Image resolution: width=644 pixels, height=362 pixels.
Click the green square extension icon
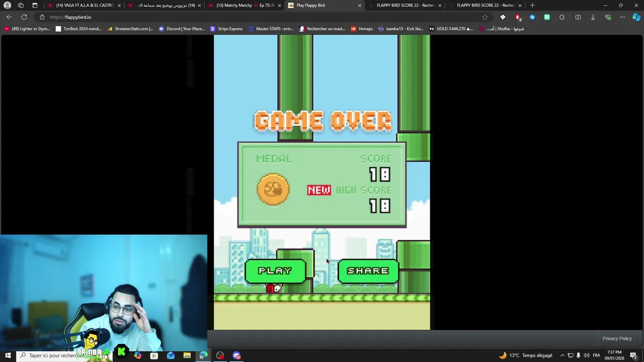click(x=547, y=17)
